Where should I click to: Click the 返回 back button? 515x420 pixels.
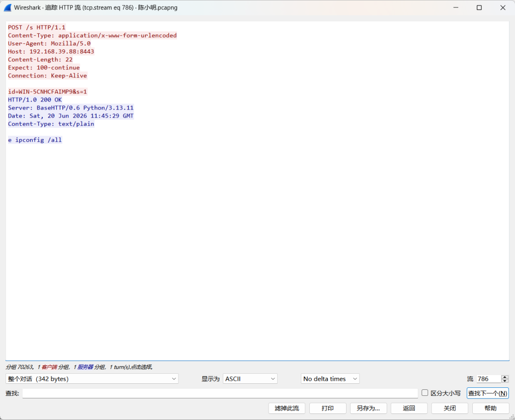tap(409, 408)
